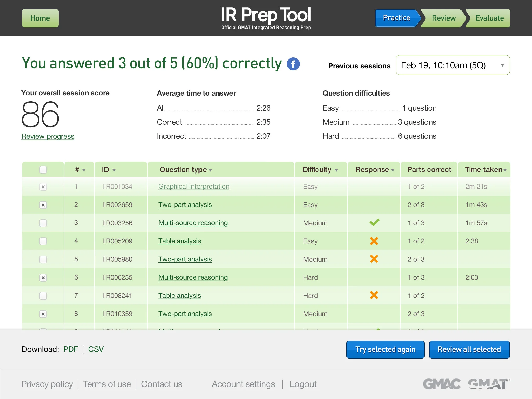
Task: Click the Parts correct column header
Action: tap(429, 170)
